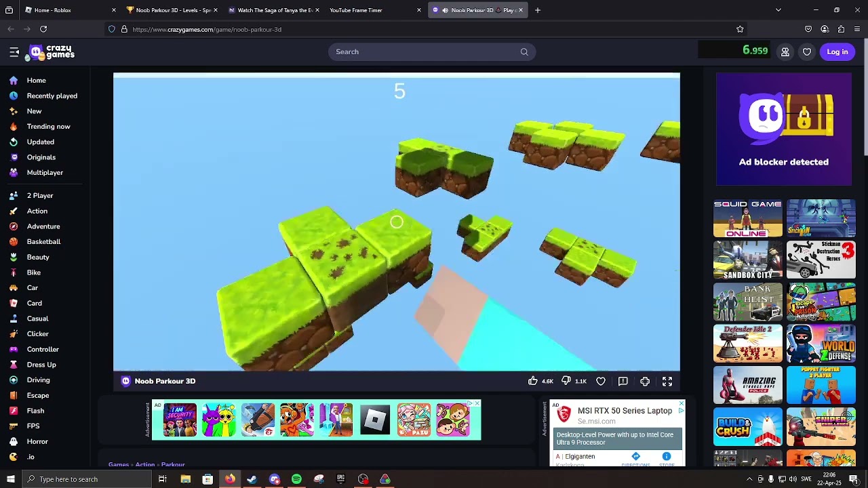Open Steam from the taskbar

[252, 479]
